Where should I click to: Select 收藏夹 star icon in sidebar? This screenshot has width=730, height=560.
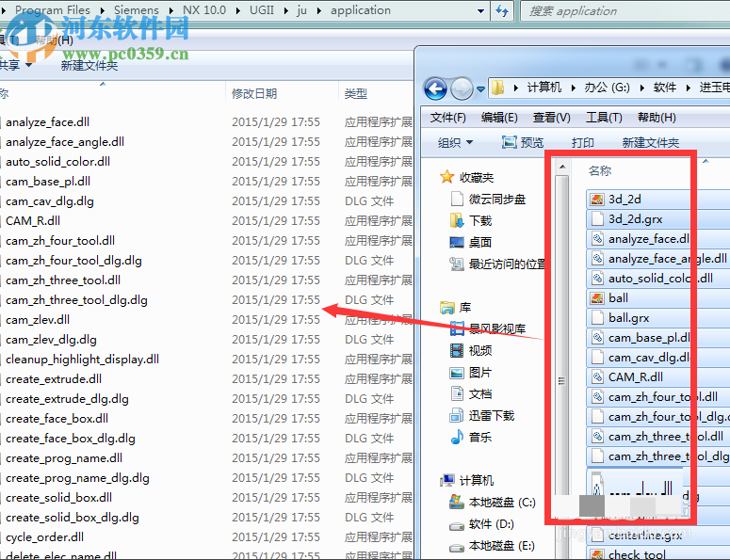click(446, 177)
